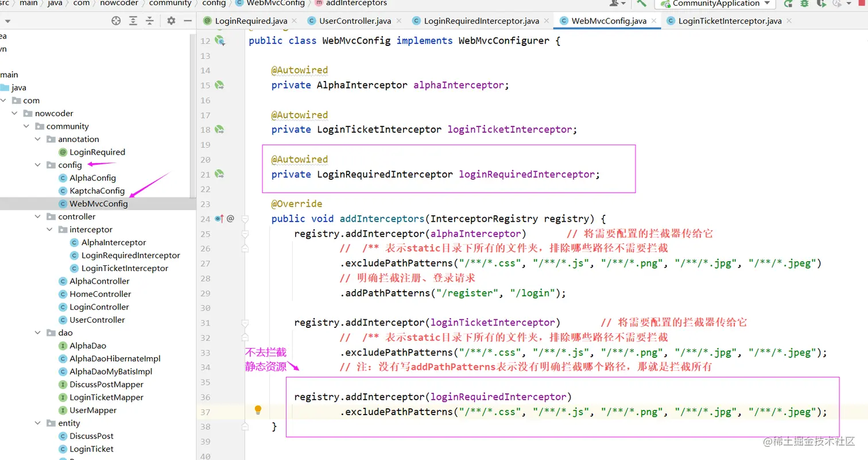The width and height of the screenshot is (868, 460).
Task: Click the Spring bean gutter icon on line 12
Action: [220, 41]
